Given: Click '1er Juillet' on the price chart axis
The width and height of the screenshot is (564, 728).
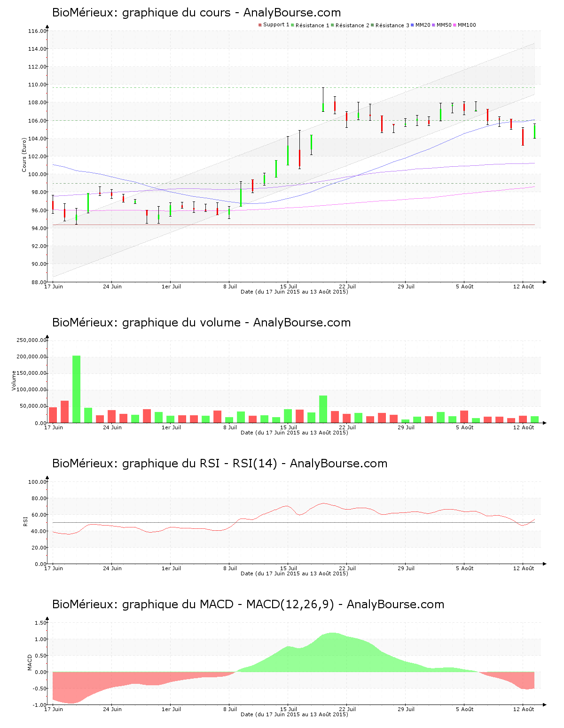Looking at the screenshot, I should point(171,287).
